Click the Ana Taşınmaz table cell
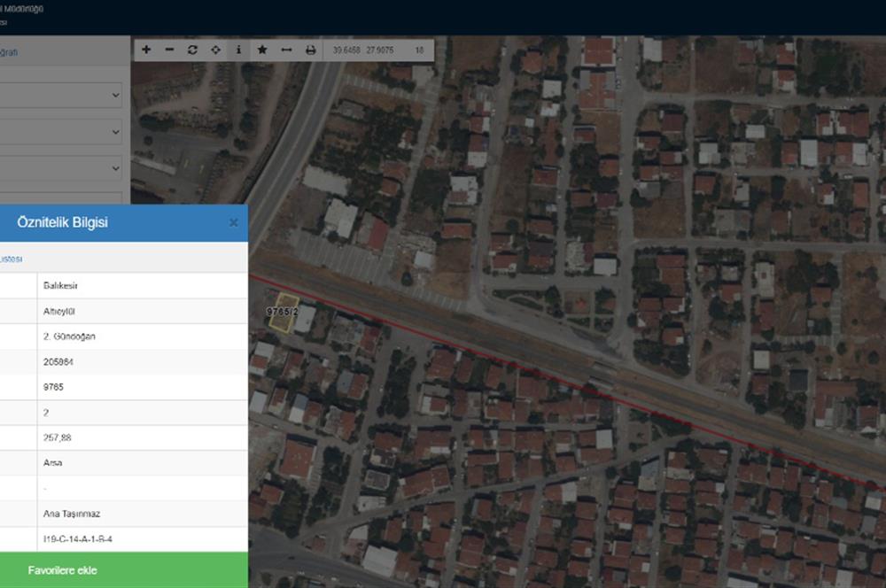This screenshot has width=886, height=588. coord(142,514)
